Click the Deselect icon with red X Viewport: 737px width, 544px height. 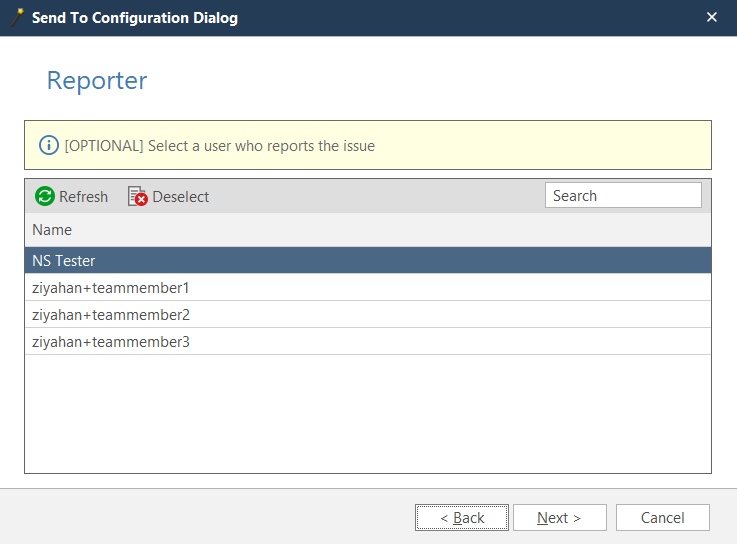point(138,197)
